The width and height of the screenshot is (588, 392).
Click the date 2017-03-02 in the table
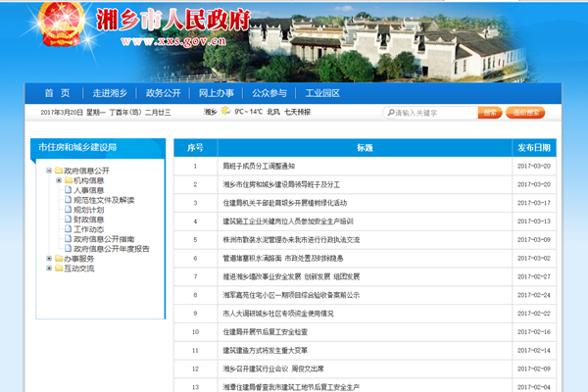pyautogui.click(x=534, y=258)
